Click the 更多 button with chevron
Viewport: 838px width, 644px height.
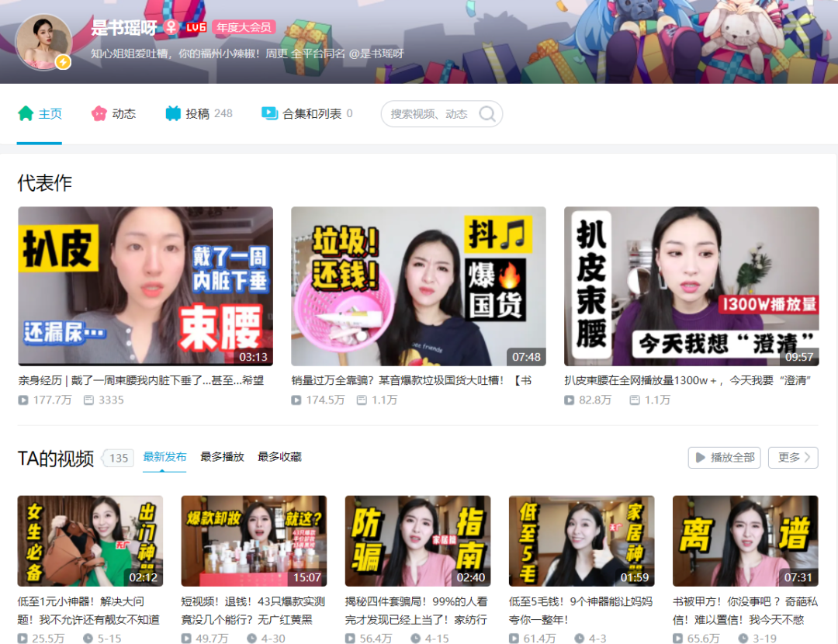(x=793, y=458)
